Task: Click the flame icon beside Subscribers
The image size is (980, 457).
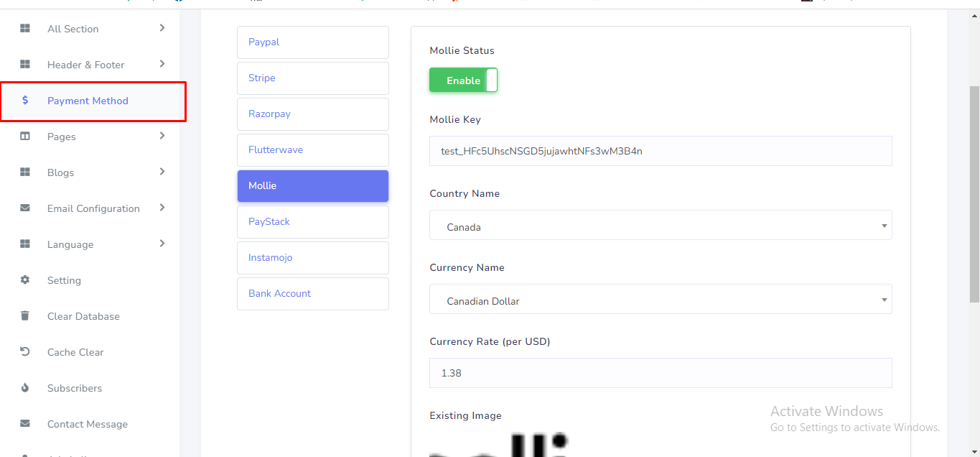Action: point(25,388)
